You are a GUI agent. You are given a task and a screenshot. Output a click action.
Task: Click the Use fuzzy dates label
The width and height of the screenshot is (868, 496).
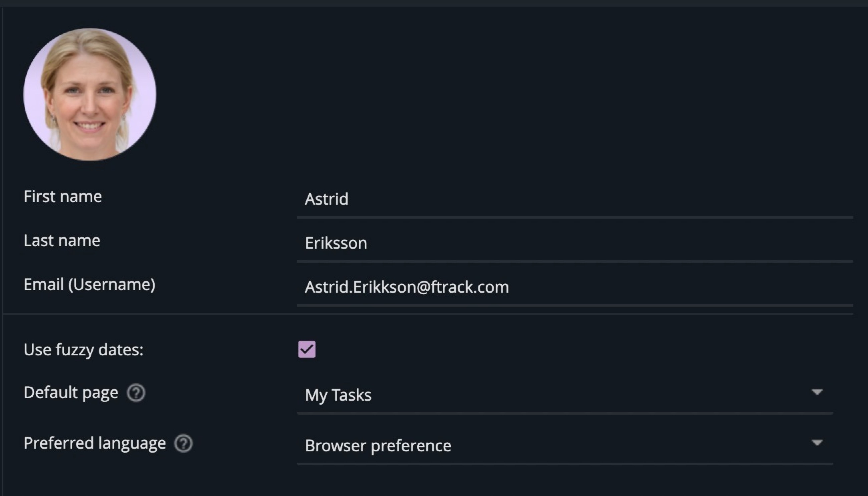click(x=83, y=350)
